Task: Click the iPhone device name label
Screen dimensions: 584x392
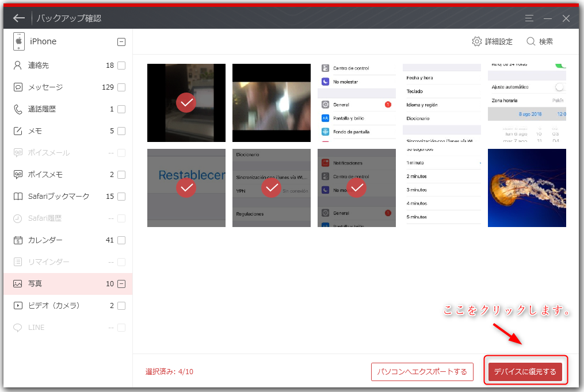Action: click(43, 41)
